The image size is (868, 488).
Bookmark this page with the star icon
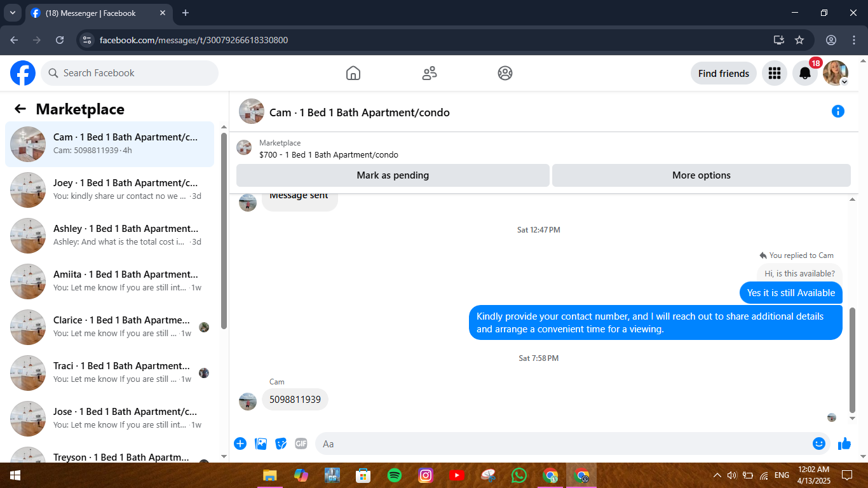click(x=799, y=40)
